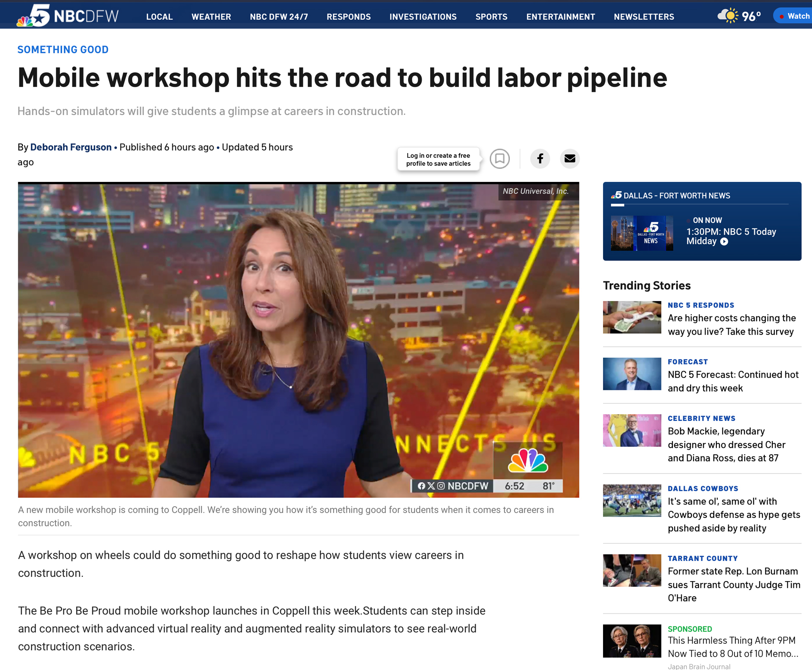Open NBC 5 Forecast hot and dry story
Viewport: 812px width, 670px height.
tap(733, 382)
